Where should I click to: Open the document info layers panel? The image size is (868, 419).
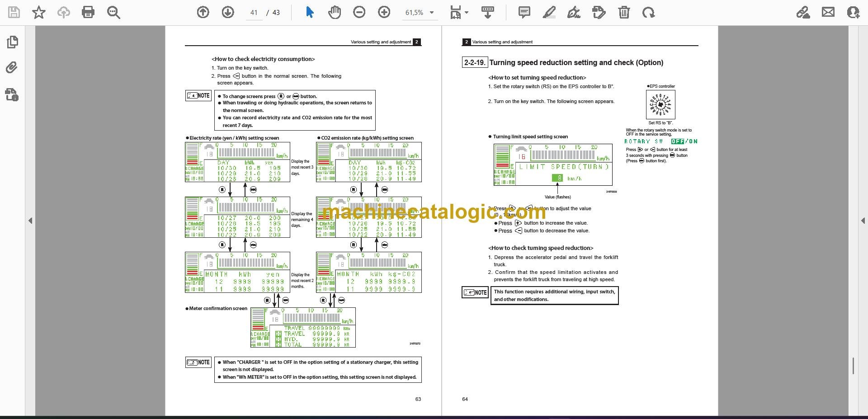[x=12, y=94]
